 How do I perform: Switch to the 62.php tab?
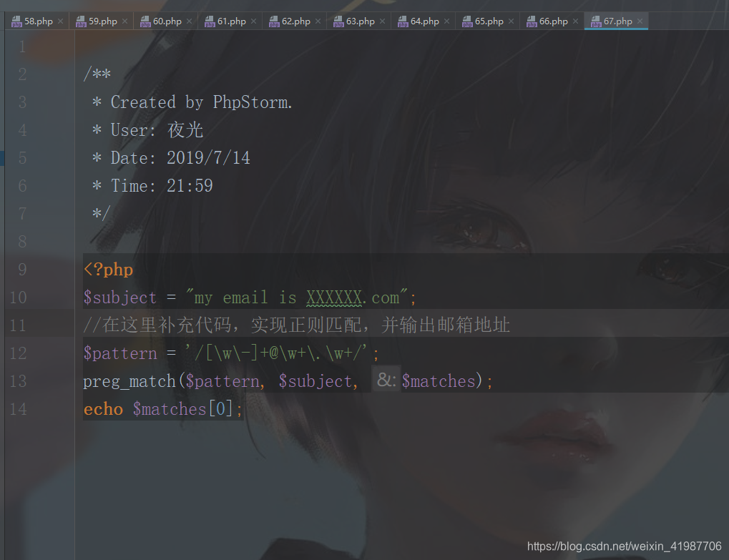click(295, 21)
